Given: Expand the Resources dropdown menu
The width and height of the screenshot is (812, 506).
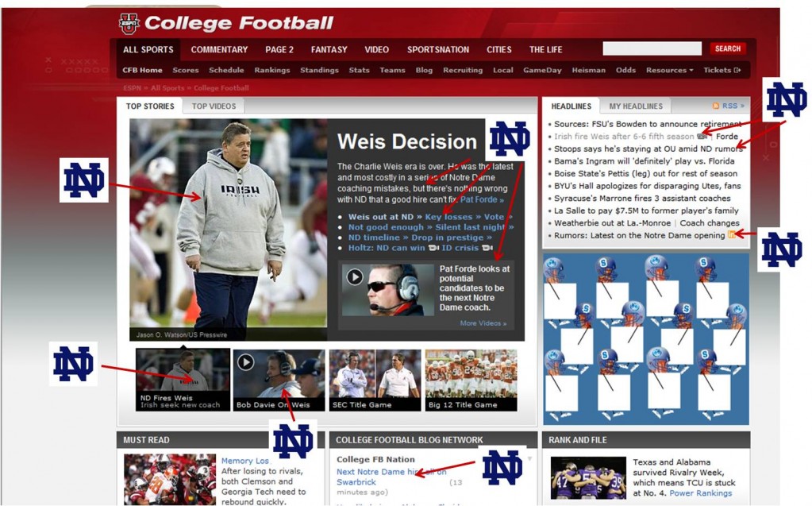Looking at the screenshot, I should coord(669,70).
